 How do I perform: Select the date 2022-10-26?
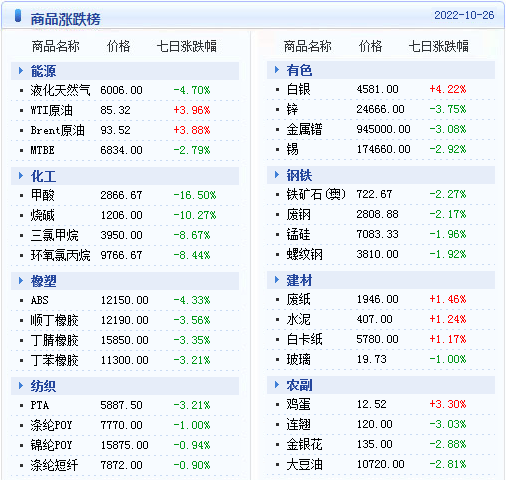[x=464, y=15]
